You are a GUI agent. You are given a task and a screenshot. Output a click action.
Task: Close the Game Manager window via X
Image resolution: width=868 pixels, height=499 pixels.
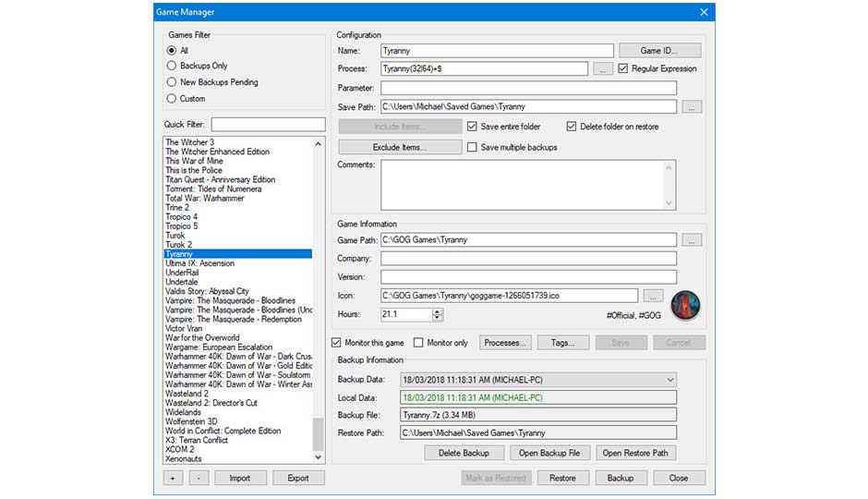(x=704, y=12)
